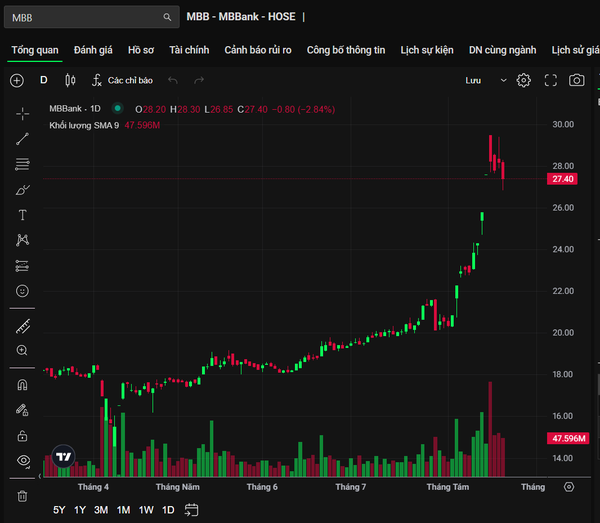Click the 30.00 price scale label
Viewport: 600px width, 523px height.
[x=563, y=124]
